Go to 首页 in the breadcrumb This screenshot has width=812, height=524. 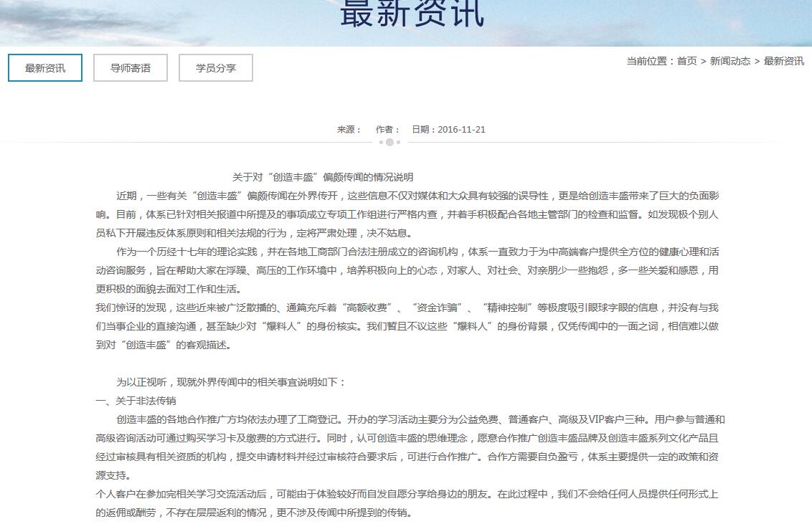point(687,61)
